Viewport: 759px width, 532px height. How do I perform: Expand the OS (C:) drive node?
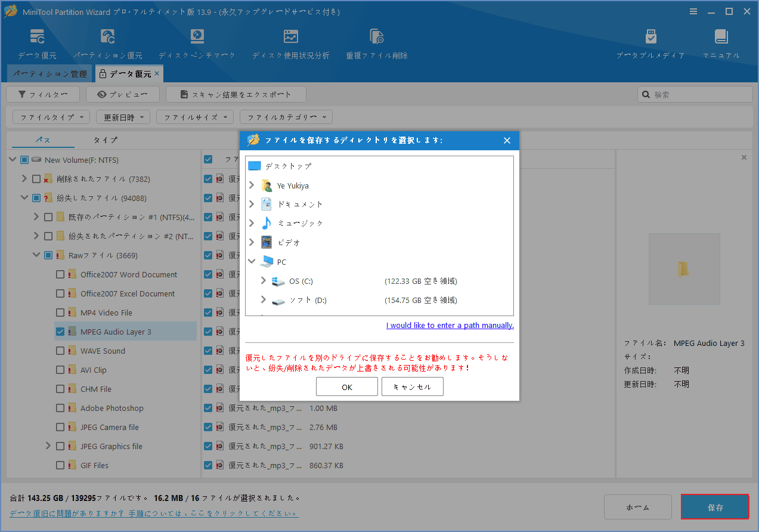click(264, 281)
